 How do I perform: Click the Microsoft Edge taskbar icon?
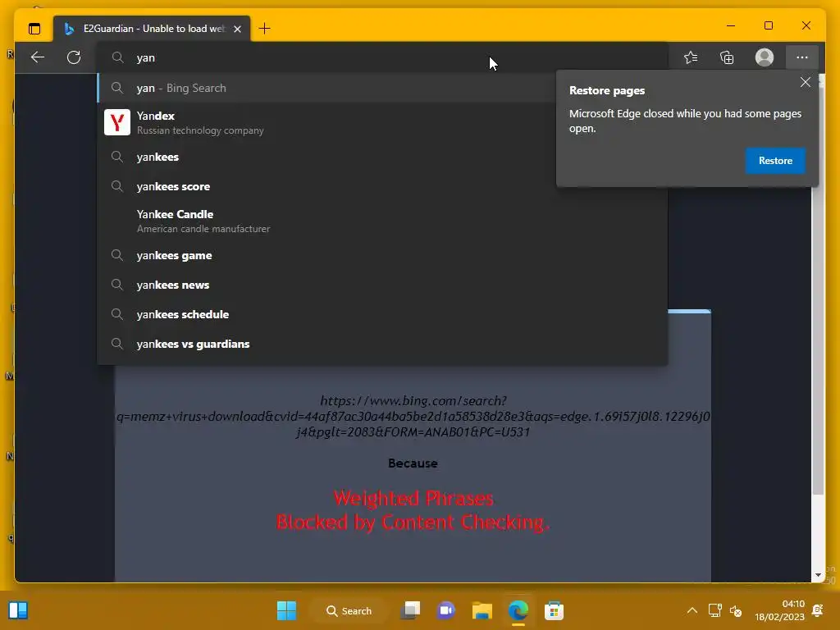coord(518,610)
